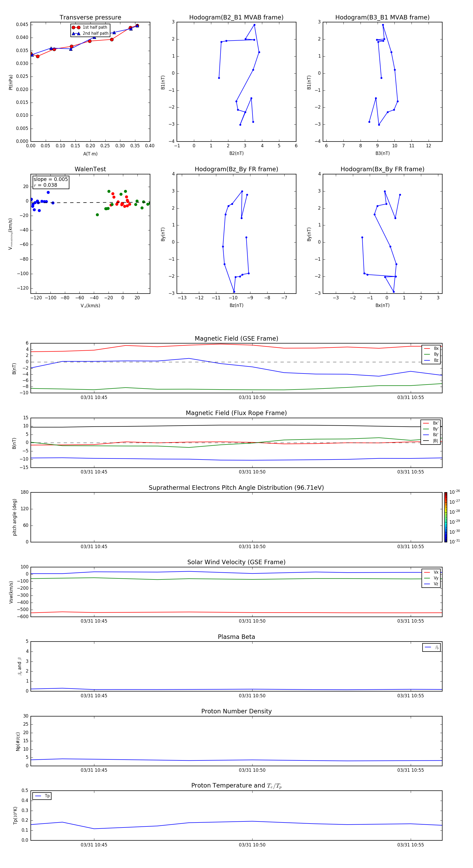Image resolution: width=473 pixels, height=868 pixels.
Task: Click the Bx' legend entry in flux rope panel
Action: click(431, 423)
